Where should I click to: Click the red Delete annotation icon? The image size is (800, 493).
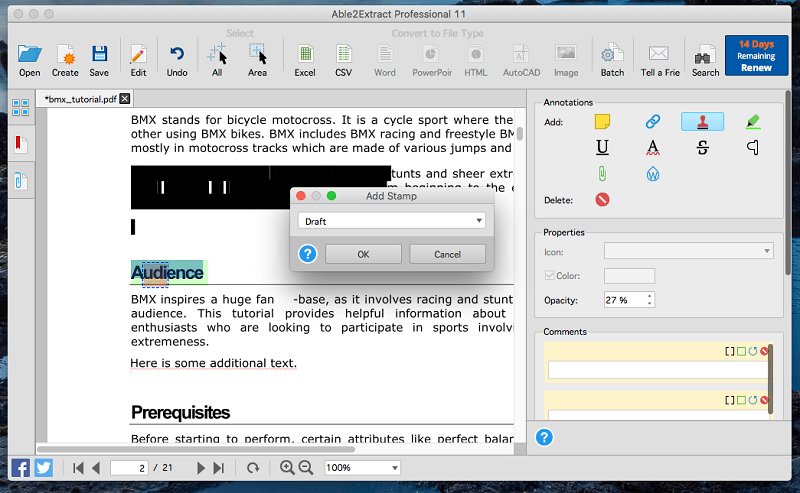click(602, 200)
